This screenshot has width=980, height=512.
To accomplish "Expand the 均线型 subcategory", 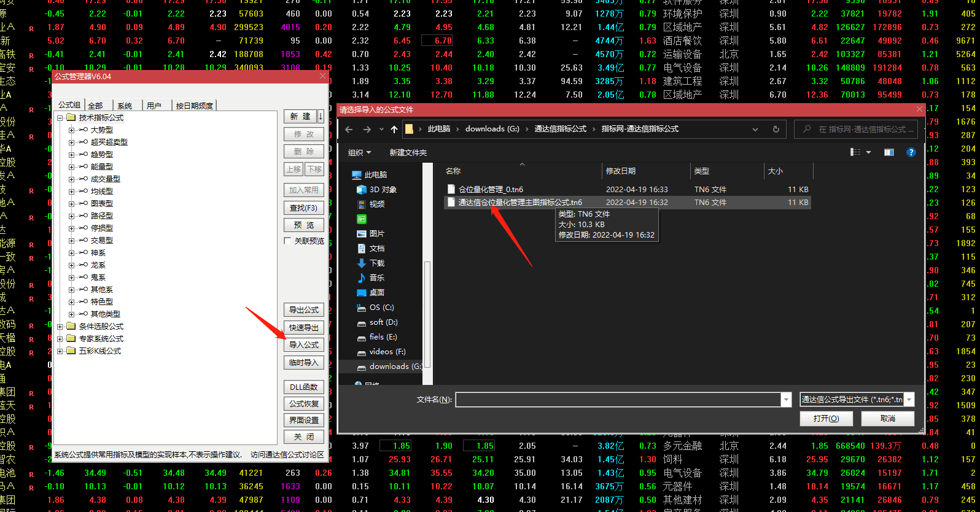I will click(72, 192).
